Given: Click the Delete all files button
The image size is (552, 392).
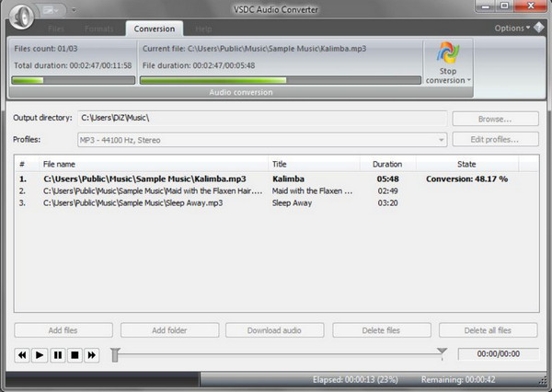Looking at the screenshot, I should [x=488, y=330].
